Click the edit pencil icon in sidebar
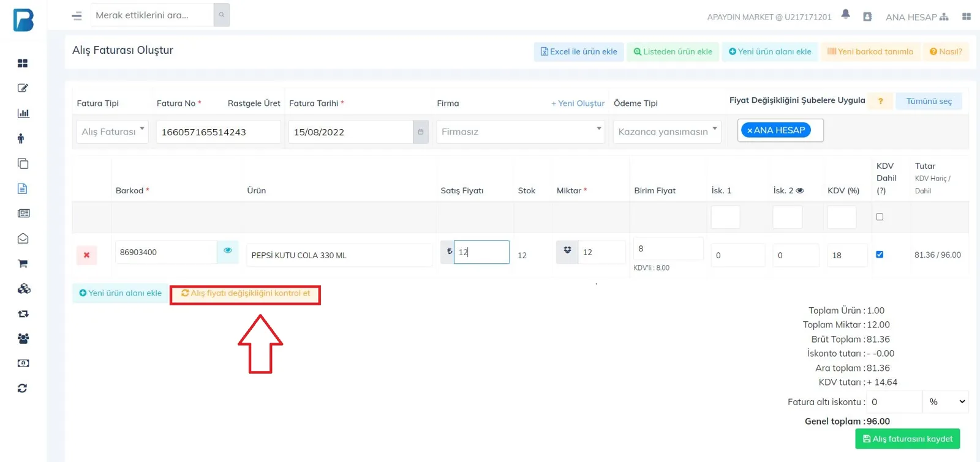 click(23, 88)
